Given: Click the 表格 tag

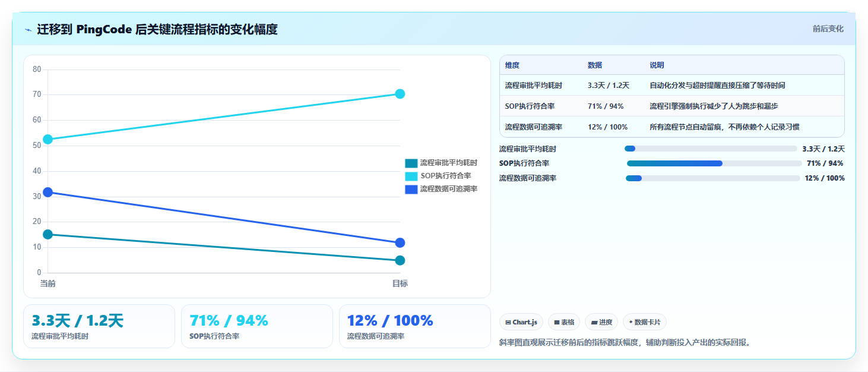Looking at the screenshot, I should point(564,322).
